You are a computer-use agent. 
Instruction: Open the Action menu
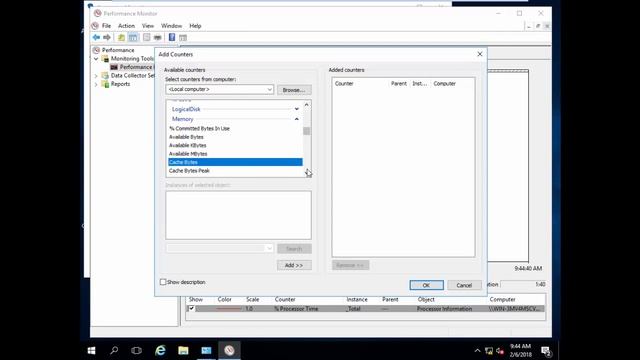[x=126, y=26]
